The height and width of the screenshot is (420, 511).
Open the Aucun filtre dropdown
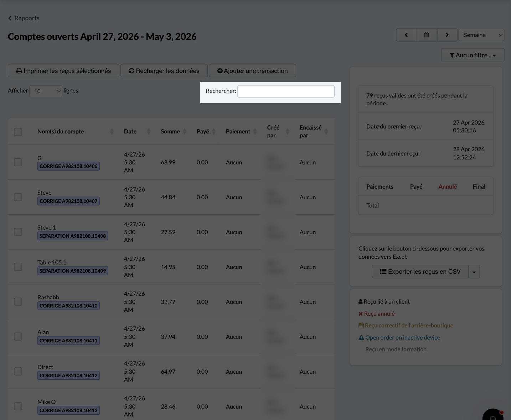tap(473, 55)
